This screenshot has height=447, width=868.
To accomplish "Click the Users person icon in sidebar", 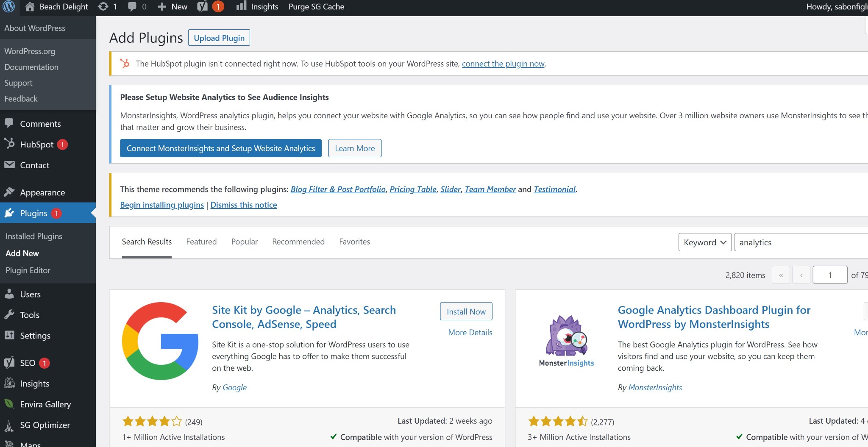I will pos(9,294).
